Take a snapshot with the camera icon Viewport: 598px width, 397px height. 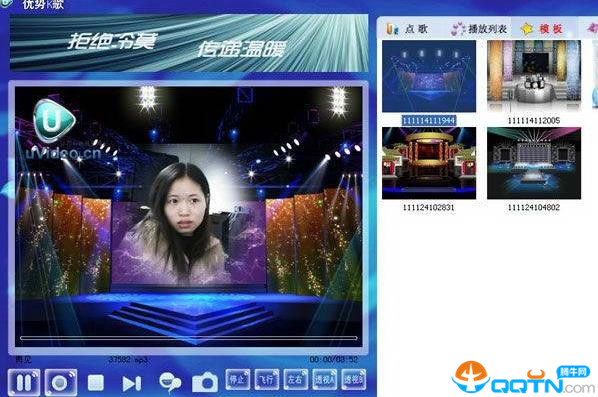[205, 382]
